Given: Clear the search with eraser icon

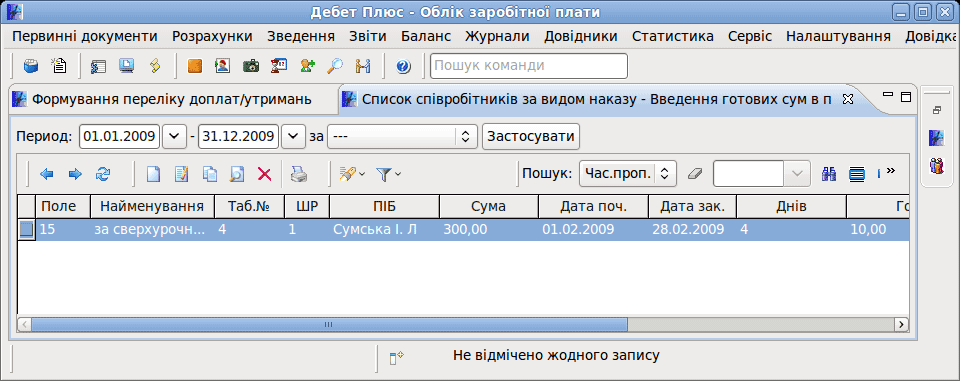Looking at the screenshot, I should [x=694, y=174].
